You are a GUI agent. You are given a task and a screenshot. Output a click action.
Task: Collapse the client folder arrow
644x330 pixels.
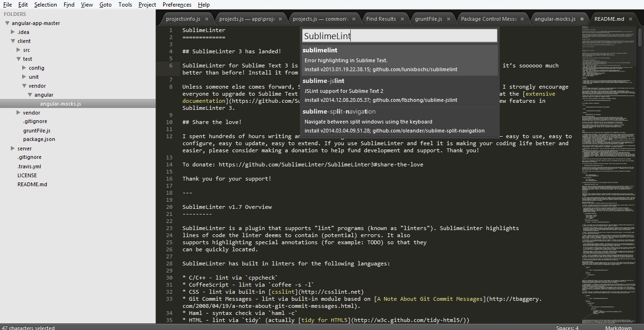pos(13,41)
